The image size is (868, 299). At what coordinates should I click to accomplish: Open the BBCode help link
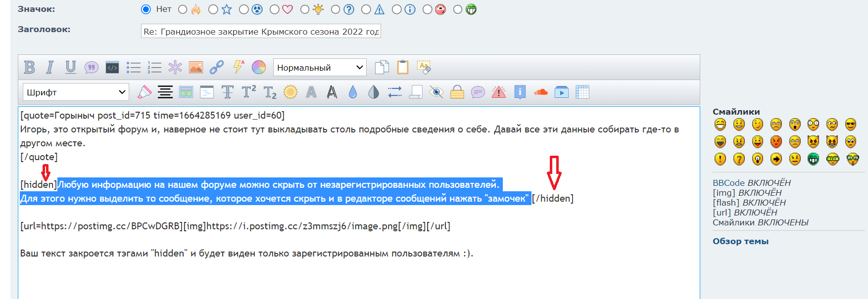[x=728, y=183]
